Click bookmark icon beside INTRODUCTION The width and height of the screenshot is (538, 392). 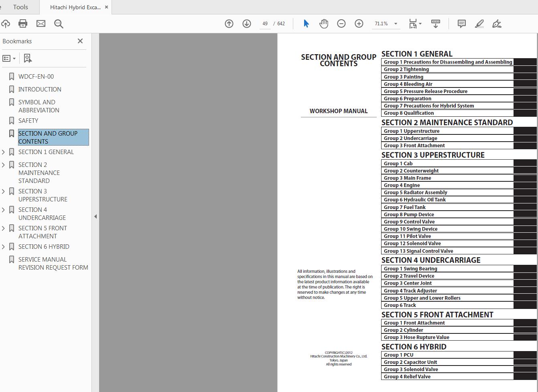coord(12,89)
